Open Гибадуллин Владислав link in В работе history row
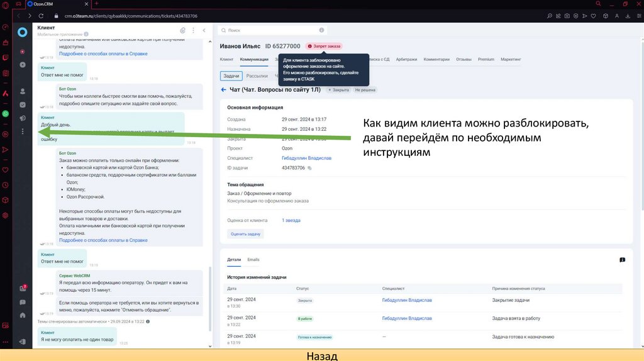 (407, 318)
